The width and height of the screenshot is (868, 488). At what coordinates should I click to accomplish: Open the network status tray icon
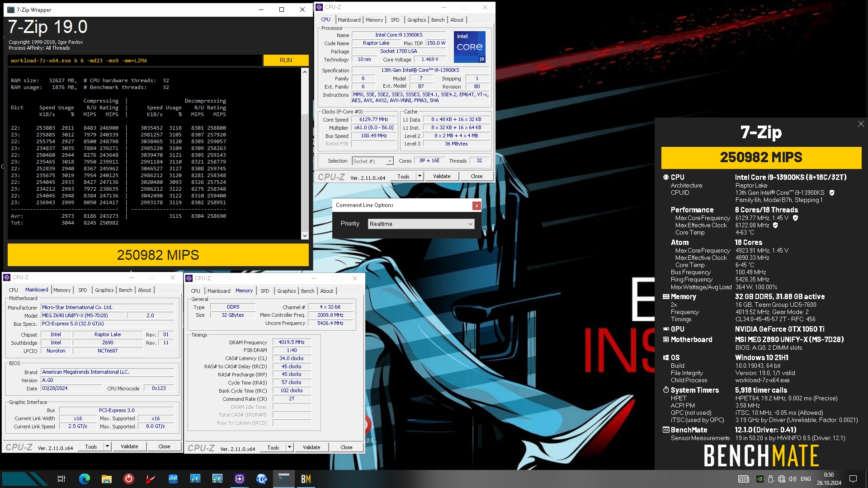tap(782, 479)
